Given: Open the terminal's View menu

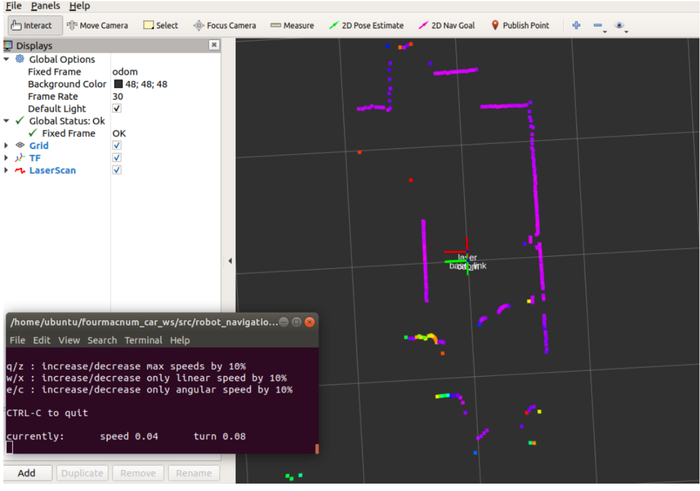Looking at the screenshot, I should point(69,340).
